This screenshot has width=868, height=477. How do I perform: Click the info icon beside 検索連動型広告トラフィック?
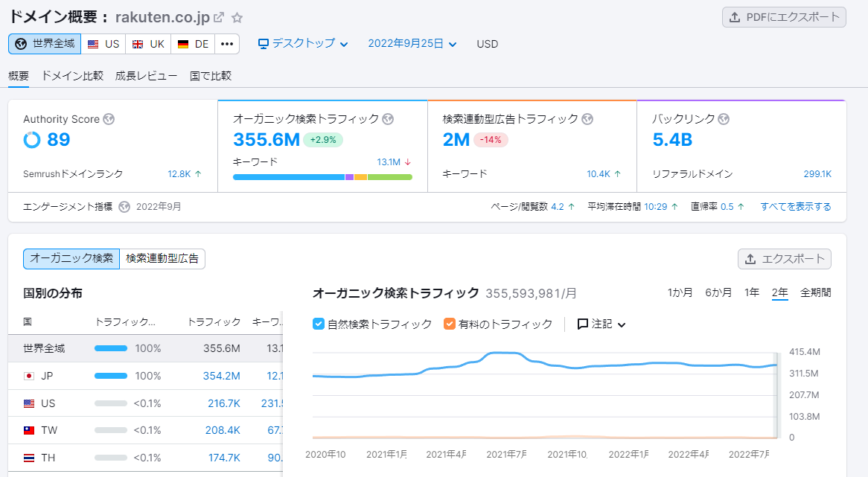pos(587,119)
